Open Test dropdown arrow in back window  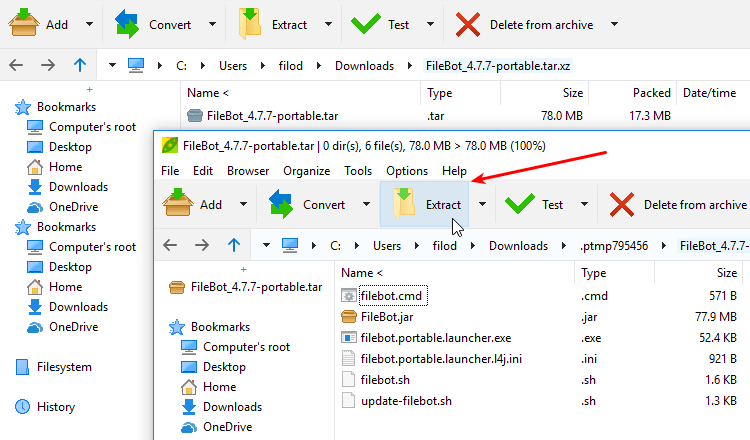coord(430,24)
